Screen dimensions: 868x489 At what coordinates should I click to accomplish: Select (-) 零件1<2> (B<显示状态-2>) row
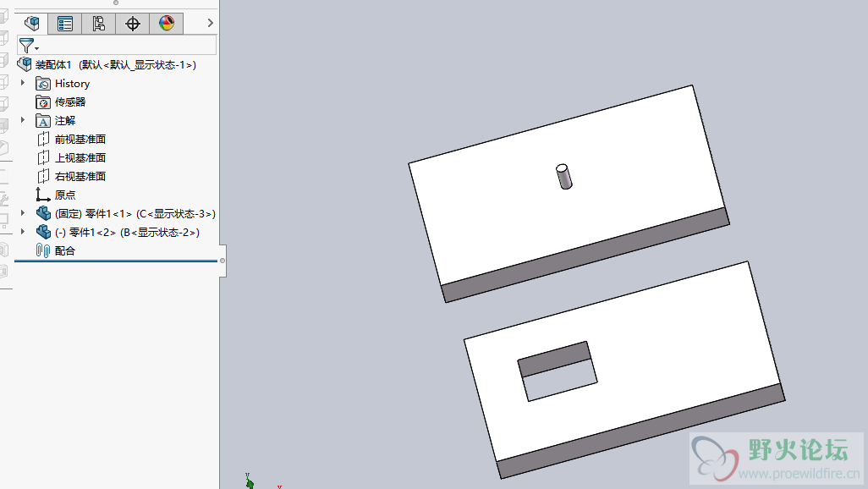[x=127, y=232]
